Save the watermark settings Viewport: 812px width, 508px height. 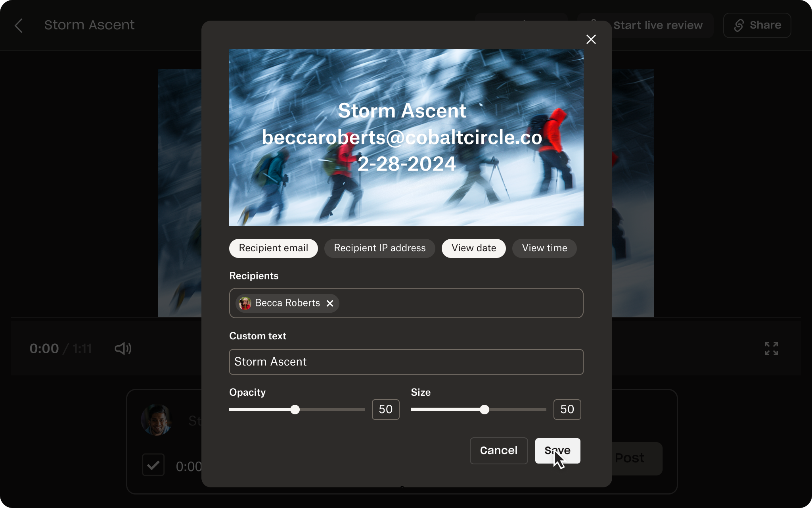pyautogui.click(x=557, y=451)
